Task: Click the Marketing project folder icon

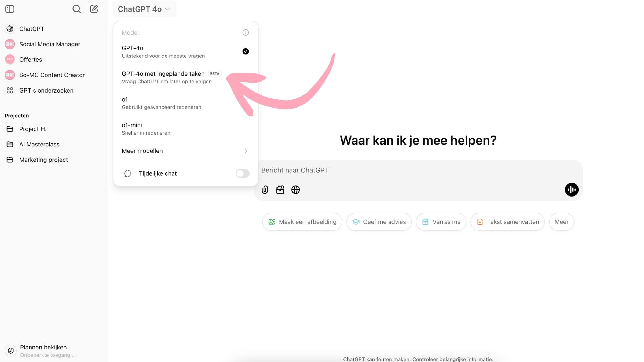Action: (x=10, y=160)
